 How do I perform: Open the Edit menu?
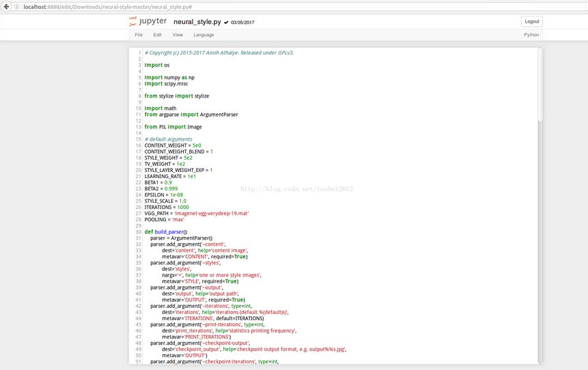[157, 35]
